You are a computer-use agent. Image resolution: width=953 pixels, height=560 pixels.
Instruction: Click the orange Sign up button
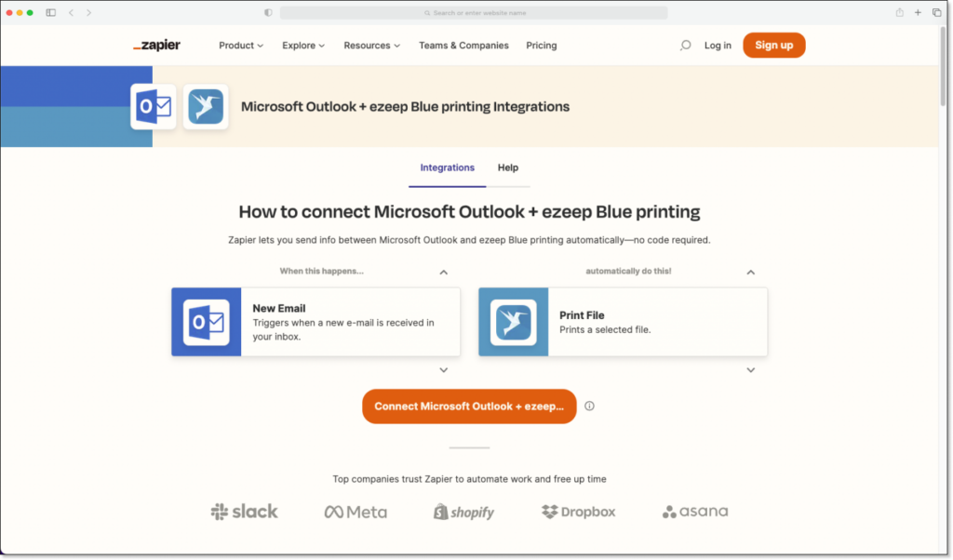[x=773, y=46]
